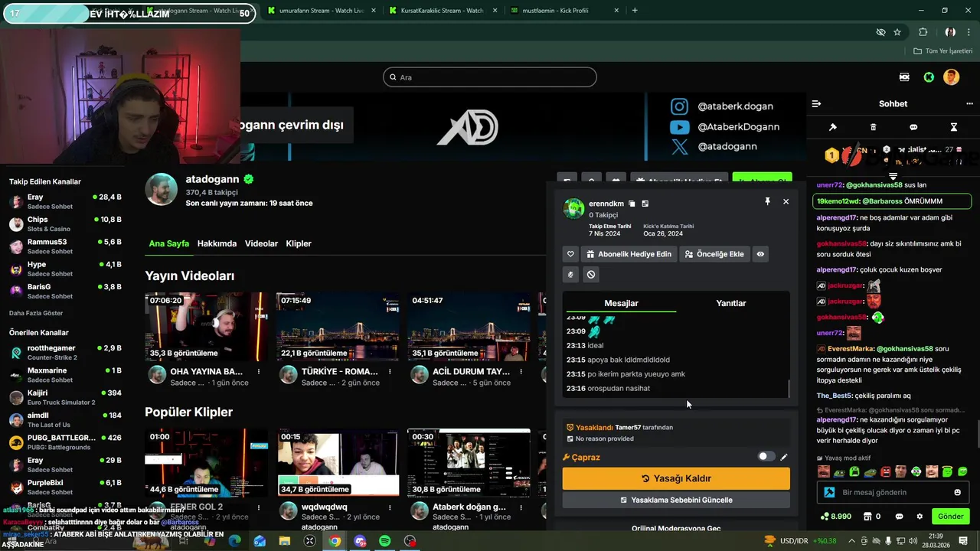
Task: Click Önceliğe Ekle button
Action: 714,254
